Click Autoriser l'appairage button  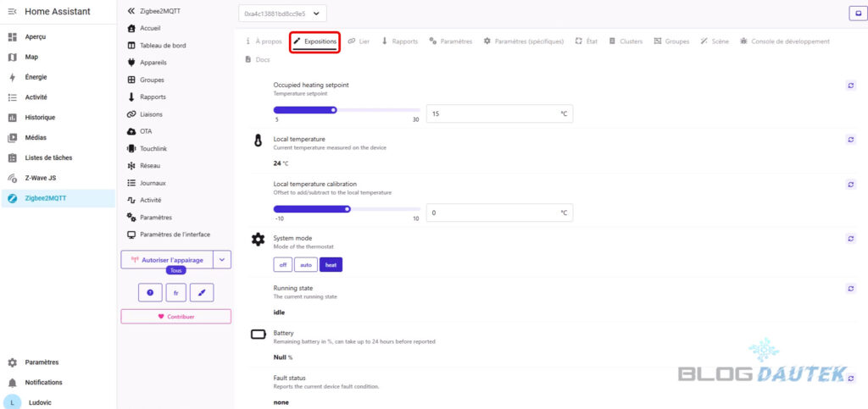pos(167,260)
